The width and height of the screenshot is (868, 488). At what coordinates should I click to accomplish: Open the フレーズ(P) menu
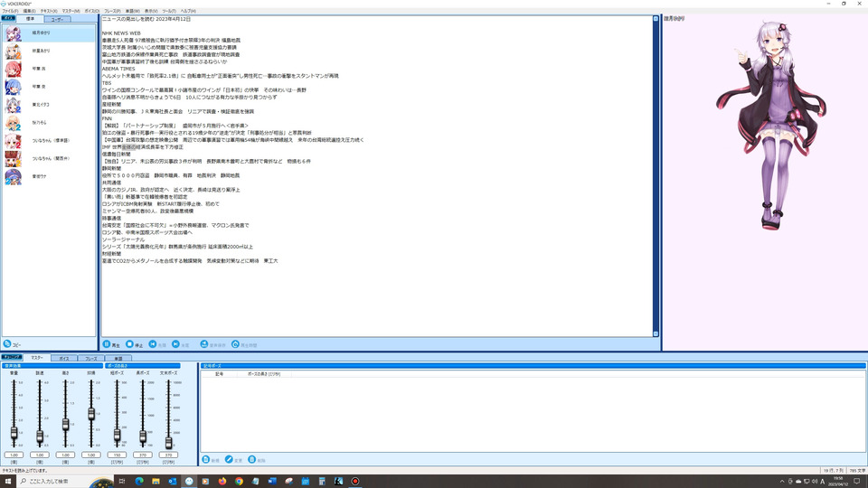[x=112, y=11]
